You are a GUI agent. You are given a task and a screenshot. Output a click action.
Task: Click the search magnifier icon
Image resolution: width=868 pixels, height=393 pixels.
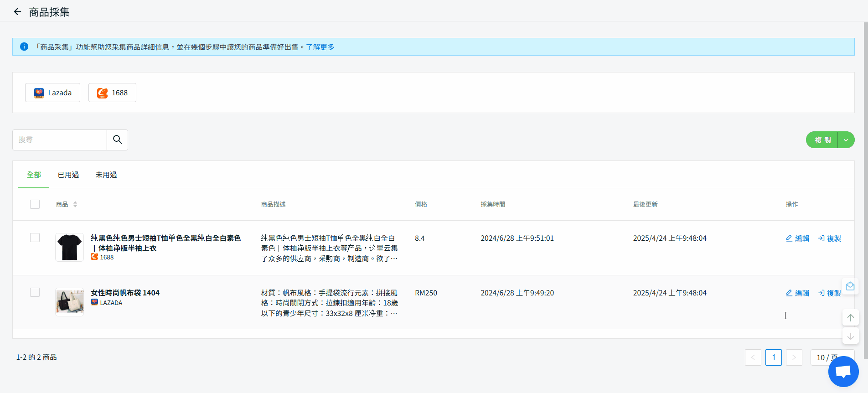tap(117, 140)
